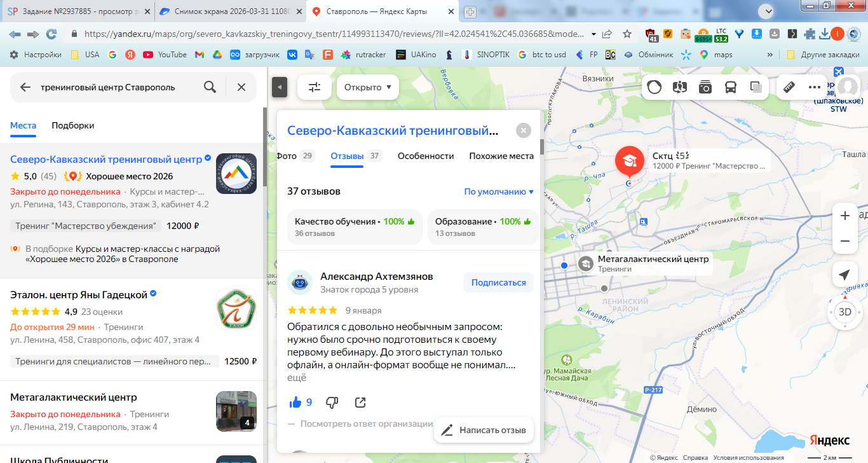868x463 pixels.
Task: Click the search magnifier icon
Action: [210, 87]
